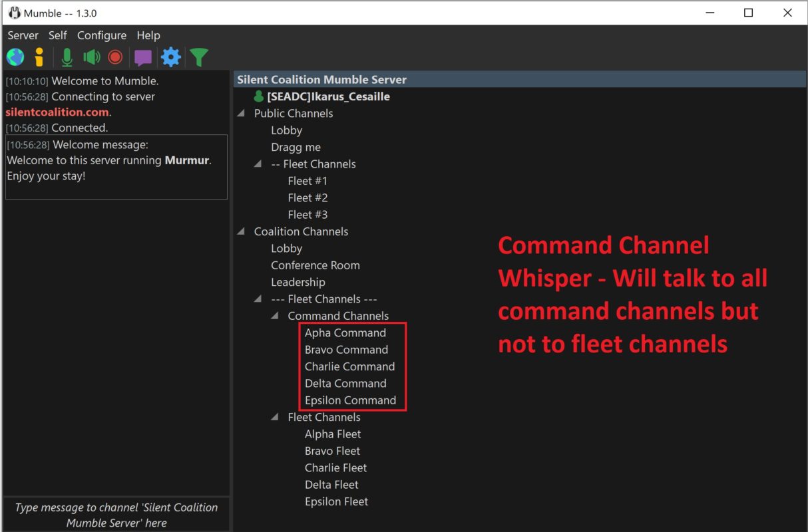Select Silent Coalition Mumble Server root
Screen dimensions: 808x532
click(x=520, y=79)
